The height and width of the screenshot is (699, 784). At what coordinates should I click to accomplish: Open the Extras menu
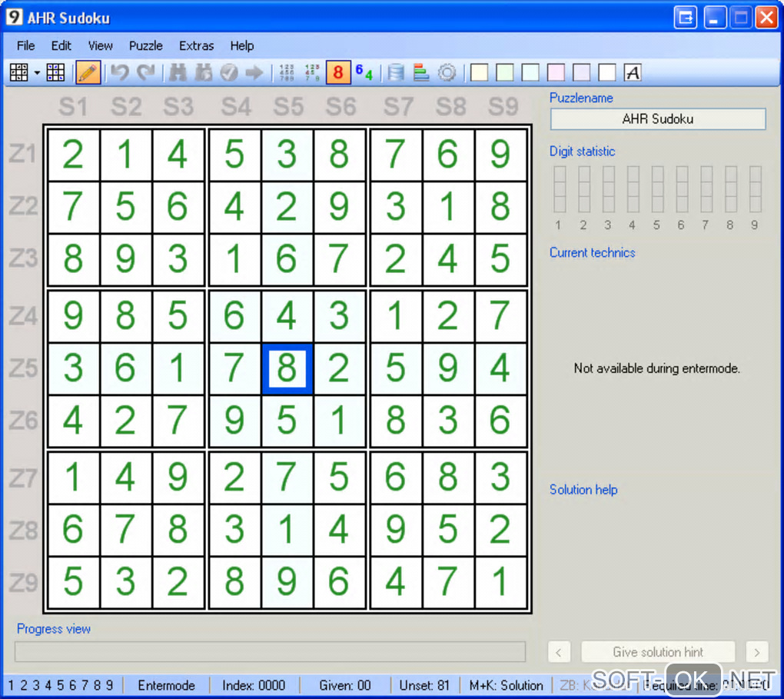tap(196, 45)
